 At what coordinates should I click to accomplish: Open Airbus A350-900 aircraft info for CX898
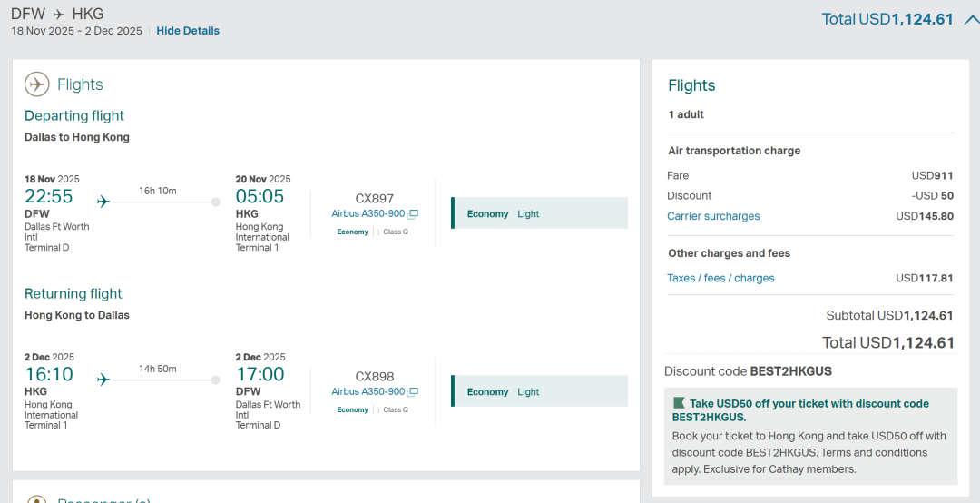click(368, 392)
